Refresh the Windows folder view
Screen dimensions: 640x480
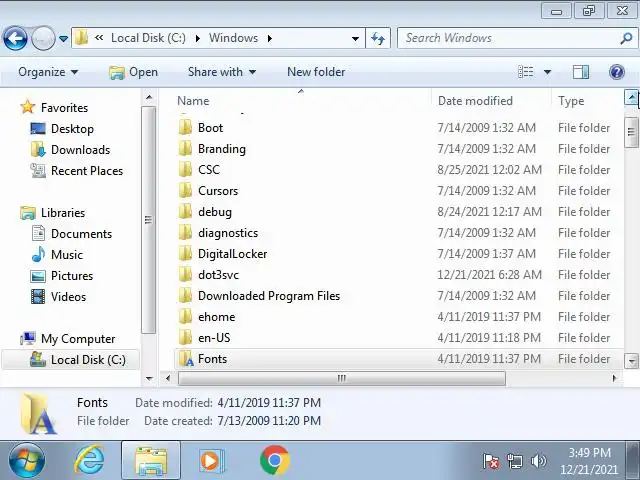[378, 38]
